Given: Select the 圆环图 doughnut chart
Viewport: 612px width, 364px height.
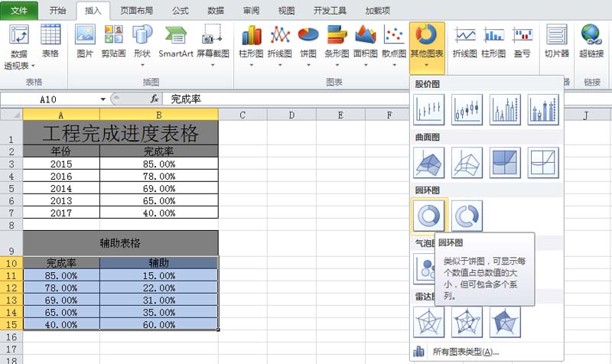Looking at the screenshot, I should 429,216.
